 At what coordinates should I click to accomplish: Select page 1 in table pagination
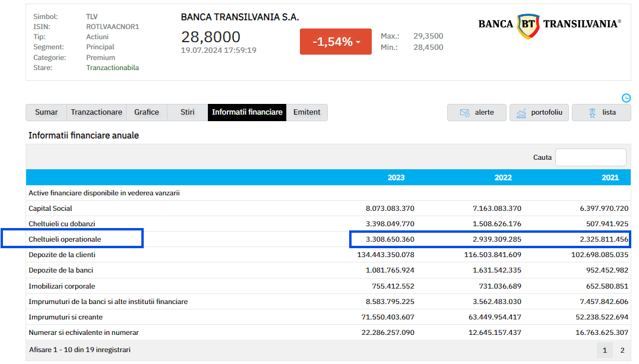(x=605, y=350)
